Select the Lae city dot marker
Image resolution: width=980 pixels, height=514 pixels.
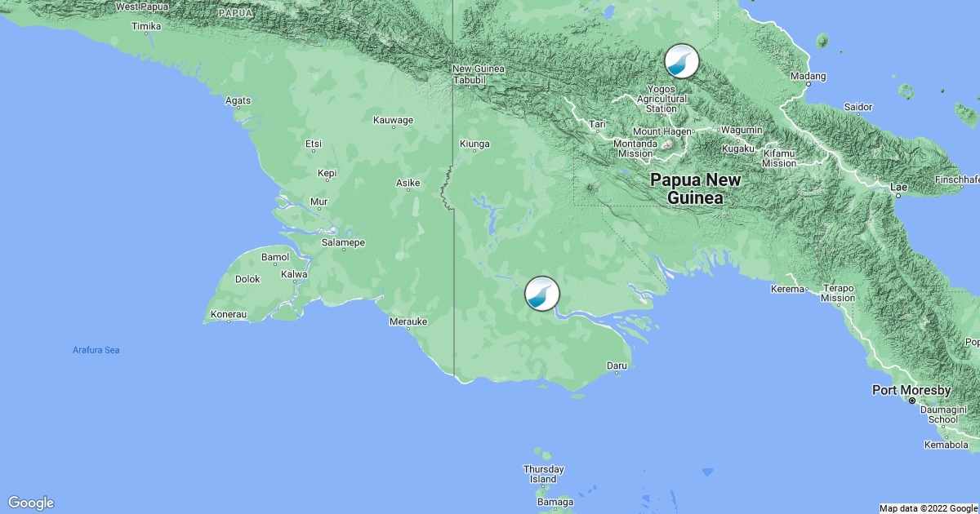coord(898,196)
